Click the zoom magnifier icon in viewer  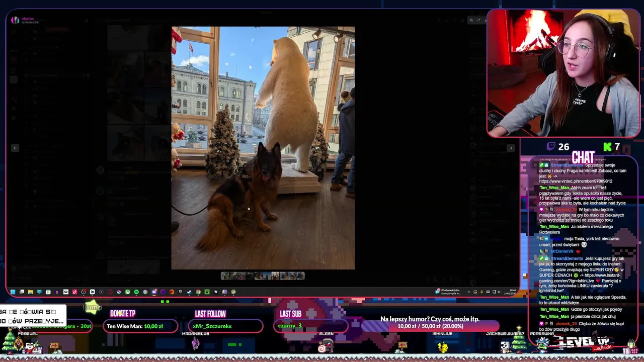(471, 20)
